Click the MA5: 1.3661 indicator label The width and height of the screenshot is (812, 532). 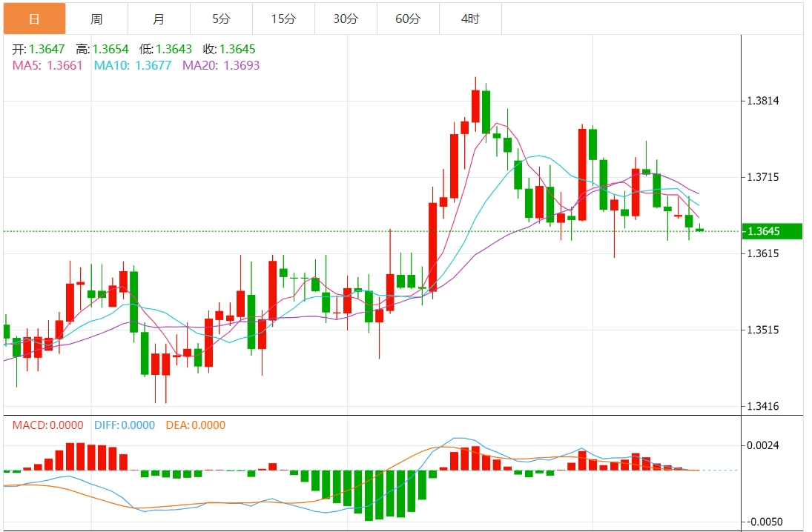(47, 65)
